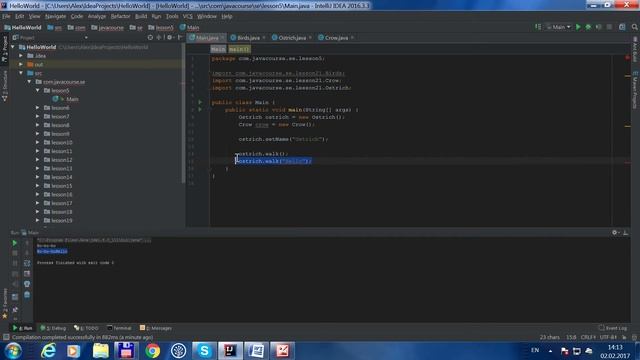
Task: Collapse the com.javacourse.se package
Action: 29,82
